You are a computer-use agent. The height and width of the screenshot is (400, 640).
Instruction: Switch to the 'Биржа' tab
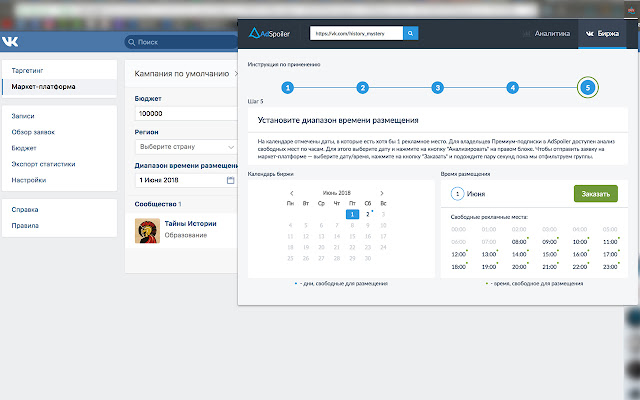[x=603, y=33]
